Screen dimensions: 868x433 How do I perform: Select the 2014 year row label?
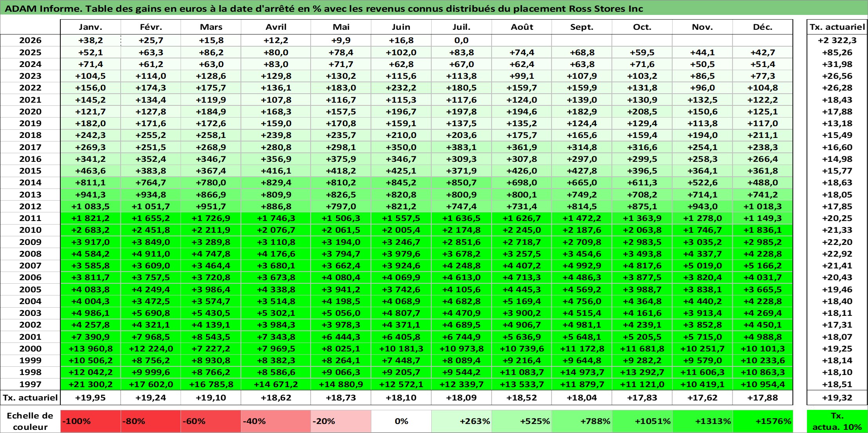pyautogui.click(x=30, y=183)
